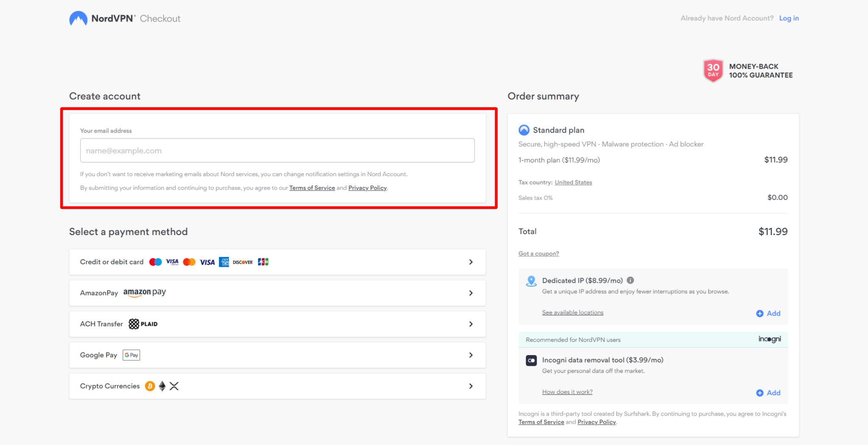The height and width of the screenshot is (445, 868).
Task: Add the Incogni data removal tool
Action: (x=768, y=393)
